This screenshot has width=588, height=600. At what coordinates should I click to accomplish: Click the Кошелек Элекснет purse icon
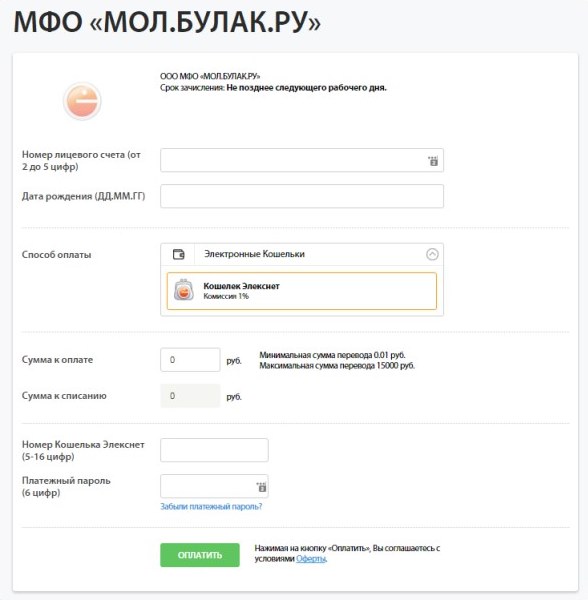(x=184, y=290)
